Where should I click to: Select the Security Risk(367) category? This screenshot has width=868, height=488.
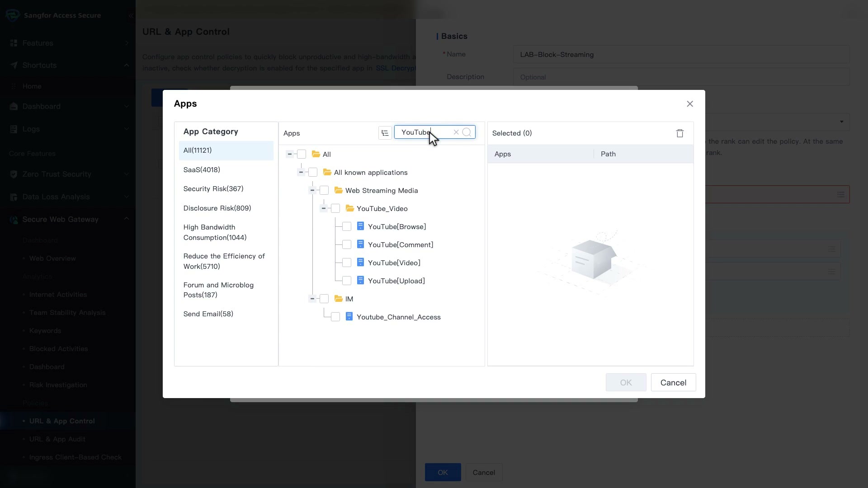226,189
